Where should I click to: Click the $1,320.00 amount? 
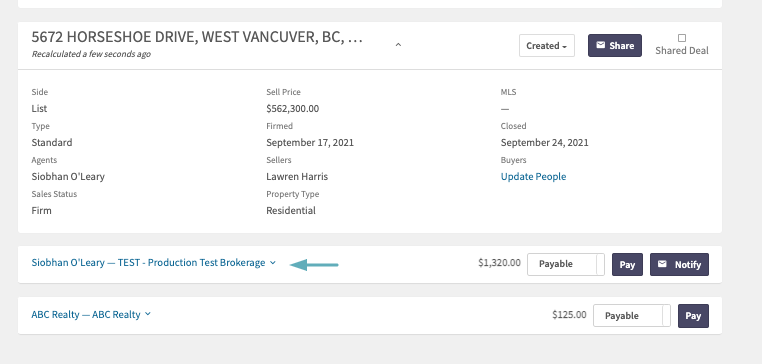click(x=499, y=263)
